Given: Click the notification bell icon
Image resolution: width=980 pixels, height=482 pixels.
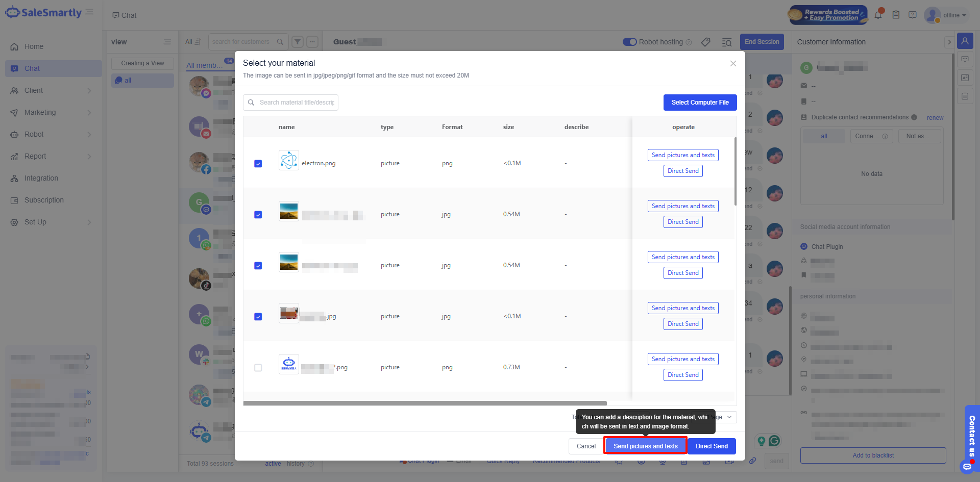Looking at the screenshot, I should 878,15.
